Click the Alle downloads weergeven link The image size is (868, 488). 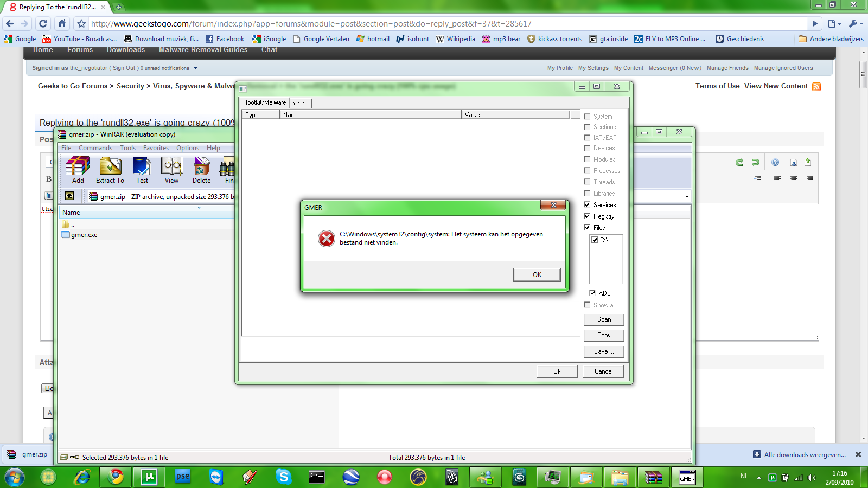(805, 455)
